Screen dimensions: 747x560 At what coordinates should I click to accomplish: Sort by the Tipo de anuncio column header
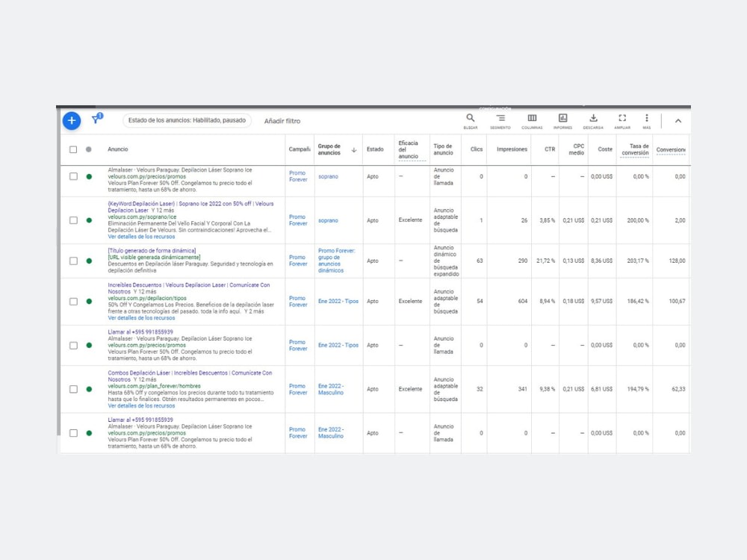pyautogui.click(x=443, y=149)
